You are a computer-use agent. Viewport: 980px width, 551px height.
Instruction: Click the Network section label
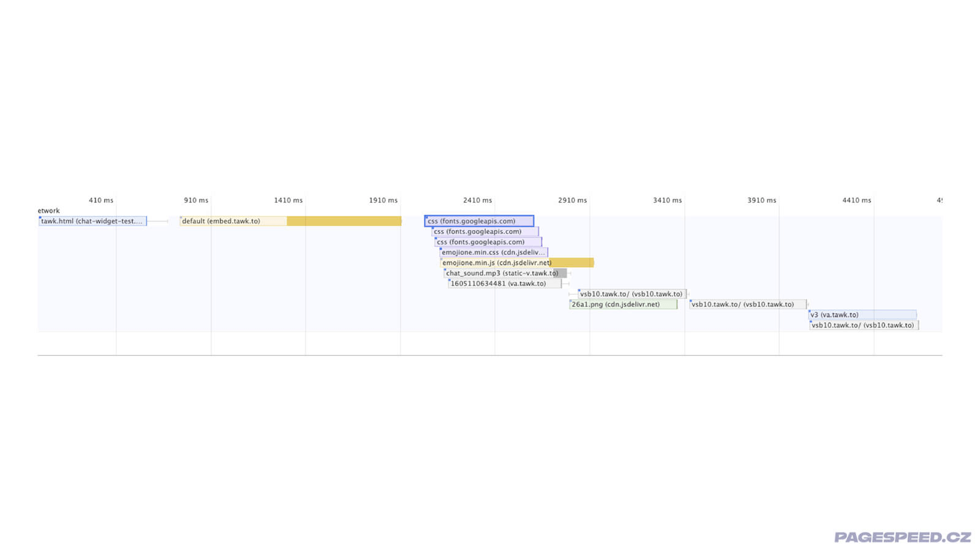click(48, 211)
